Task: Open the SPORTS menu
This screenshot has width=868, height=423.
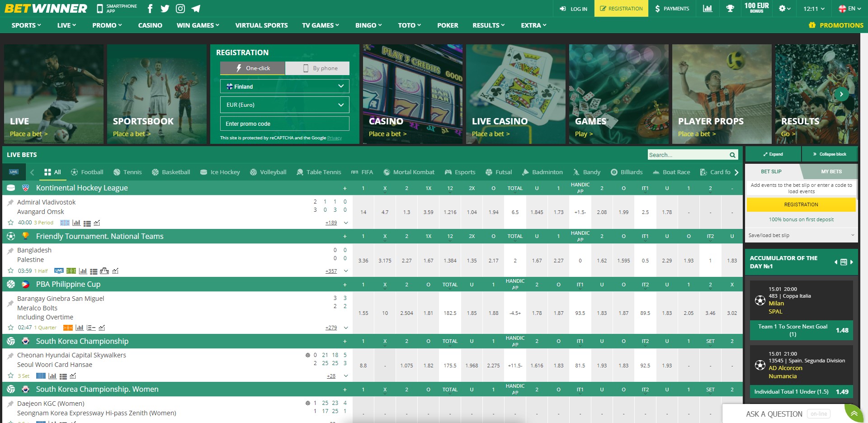Action: tap(26, 25)
